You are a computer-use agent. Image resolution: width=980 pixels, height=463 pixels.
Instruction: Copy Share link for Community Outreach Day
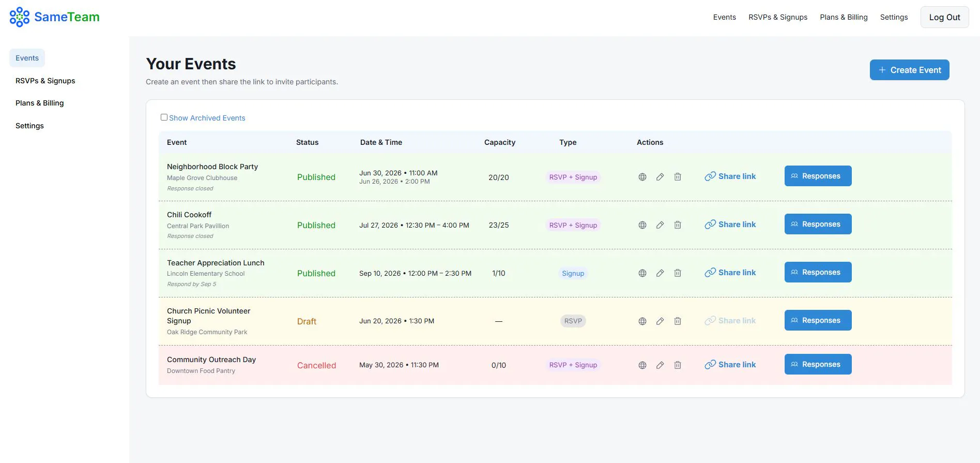[730, 365]
